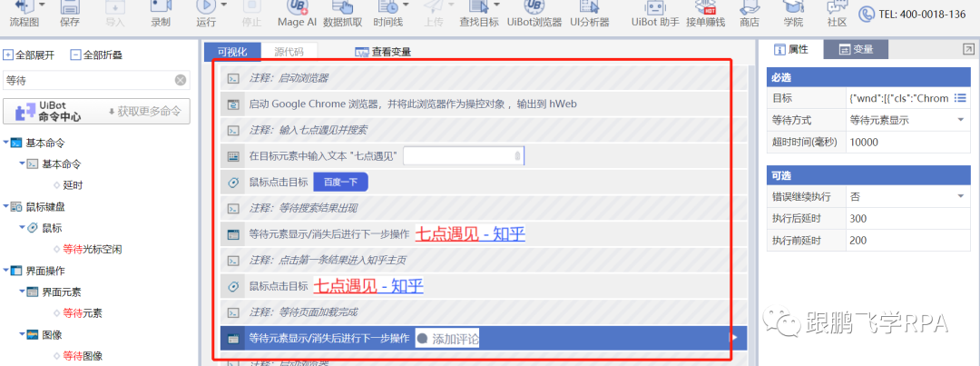Viewport: 980px width, 366px height.
Task: Select the 注释: 启动浏览器 comment row
Action: pos(485,78)
